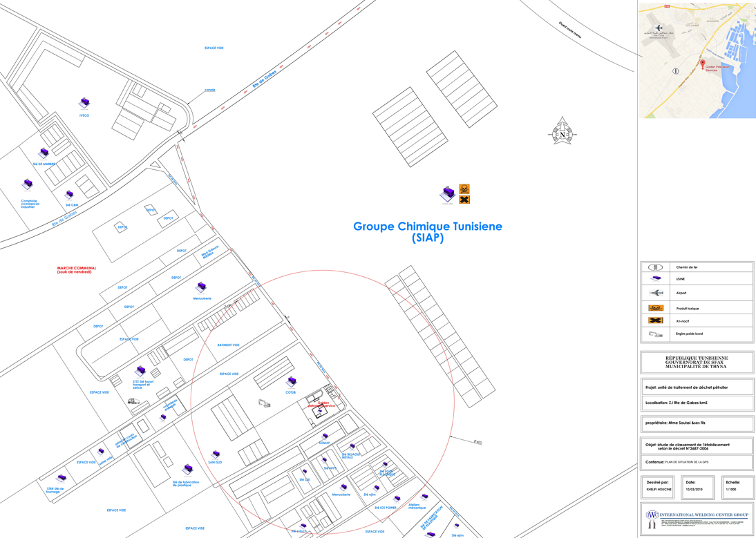This screenshot has height=538, width=756.
Task: Click the Chemin de fer legend symbol
Action: click(655, 267)
